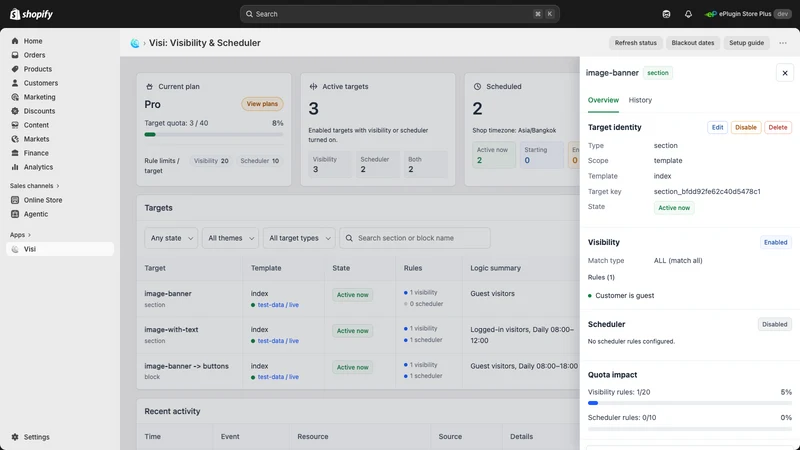This screenshot has height=450, width=800.
Task: Click the Customer is guest rule
Action: pyautogui.click(x=621, y=296)
